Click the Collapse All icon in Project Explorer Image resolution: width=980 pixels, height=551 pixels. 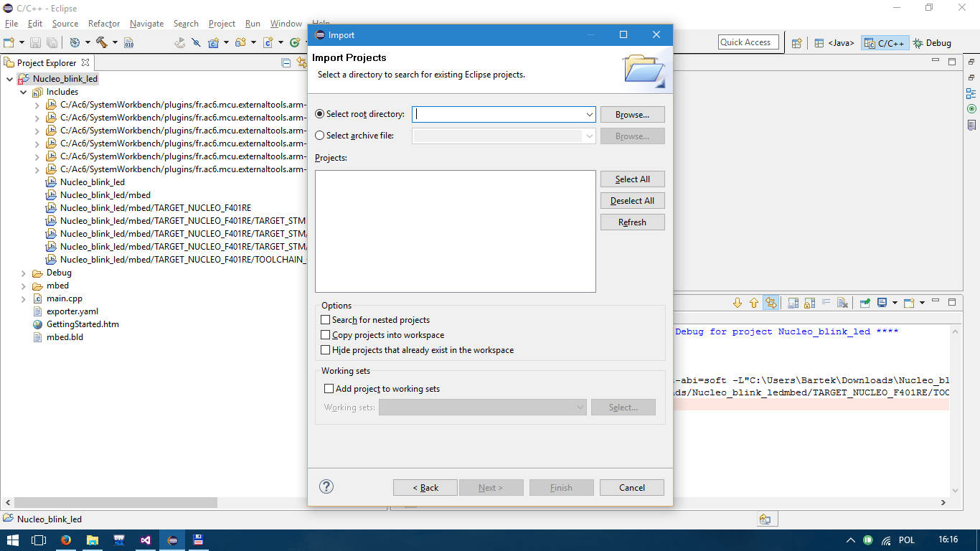point(286,63)
